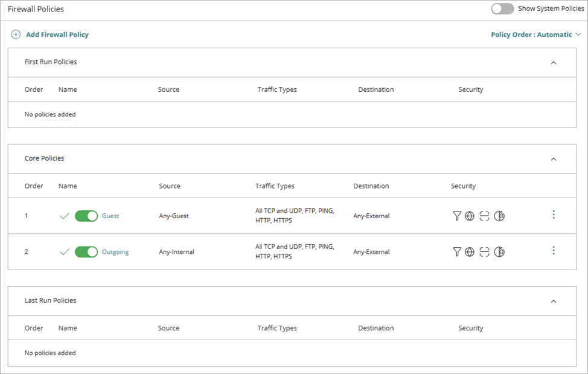Select the antivirus scan icon on the Outgoing policy
The width and height of the screenshot is (588, 374).
pos(499,252)
